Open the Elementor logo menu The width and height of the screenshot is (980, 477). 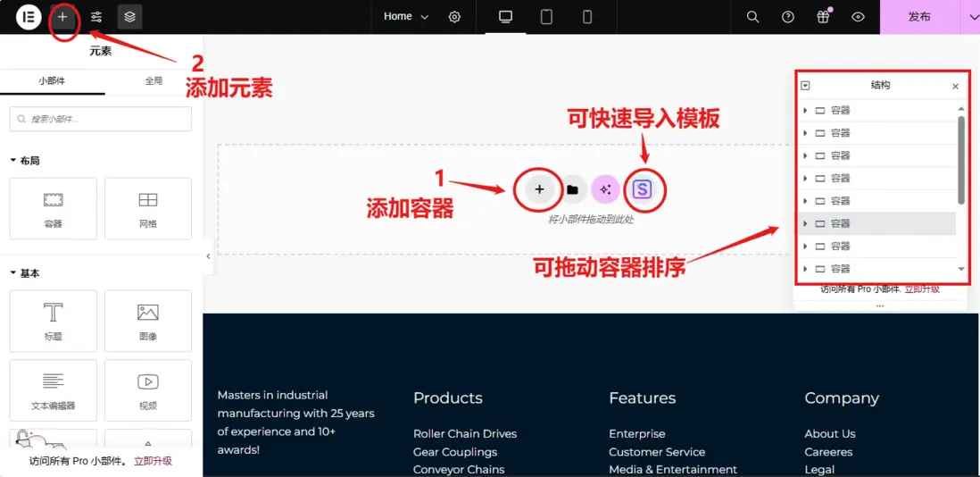click(28, 17)
